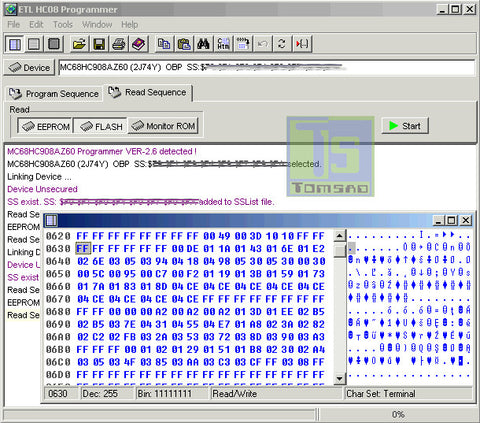
Task: Click the Start button
Action: pos(405,126)
